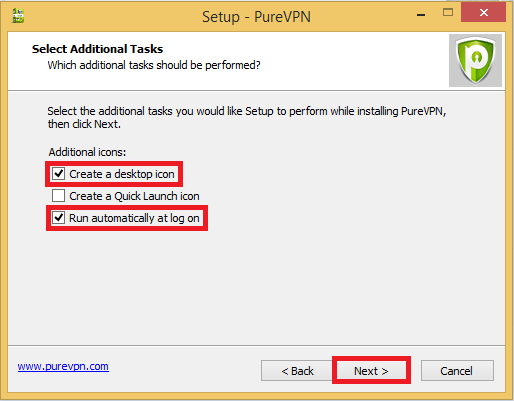Minimize the Setup - PureVPN window

coord(421,14)
